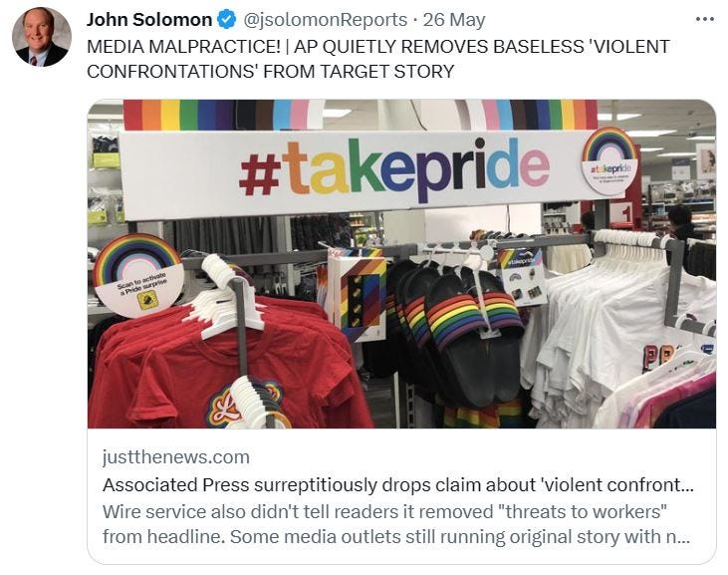Click the rainbow flag box on rack
728x575 pixels.
[358, 294]
